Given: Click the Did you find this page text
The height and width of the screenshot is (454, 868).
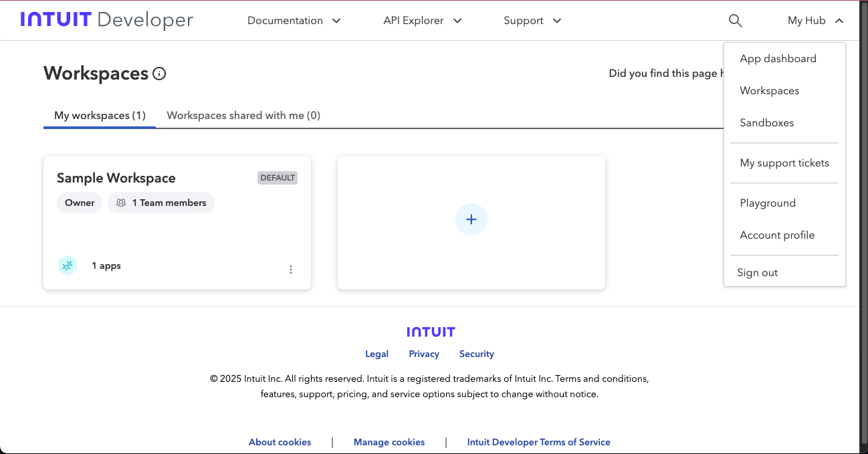Looking at the screenshot, I should tap(666, 74).
